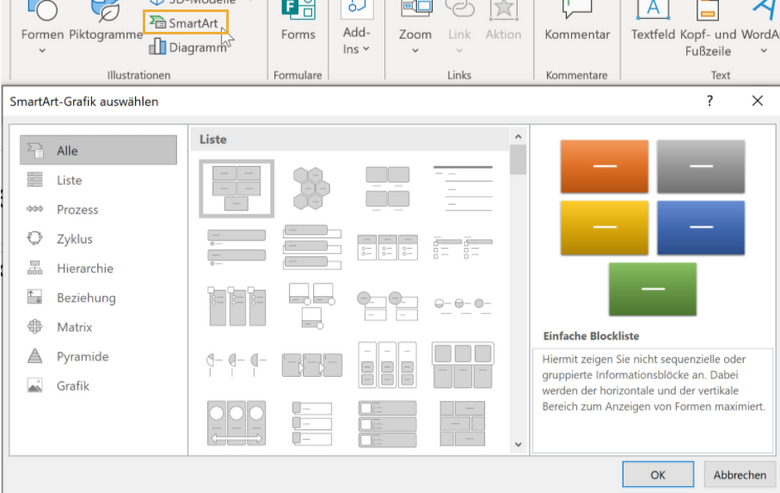Choose the three gray picture rows layout
Screen dimensions: 780x493
tap(388, 423)
